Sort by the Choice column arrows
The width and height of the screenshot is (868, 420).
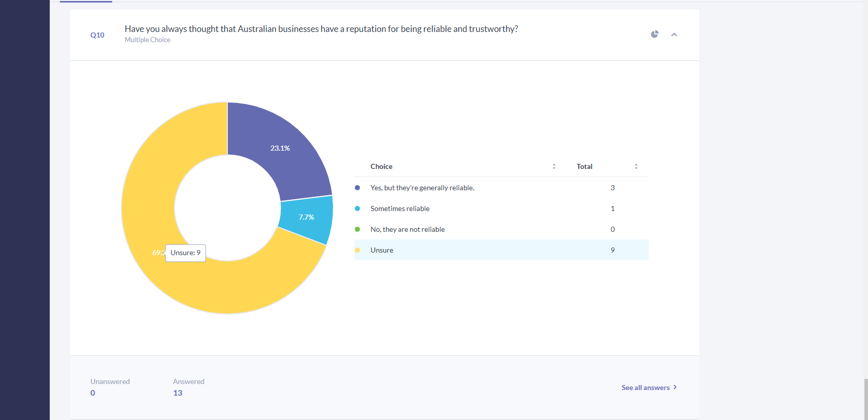pyautogui.click(x=554, y=166)
